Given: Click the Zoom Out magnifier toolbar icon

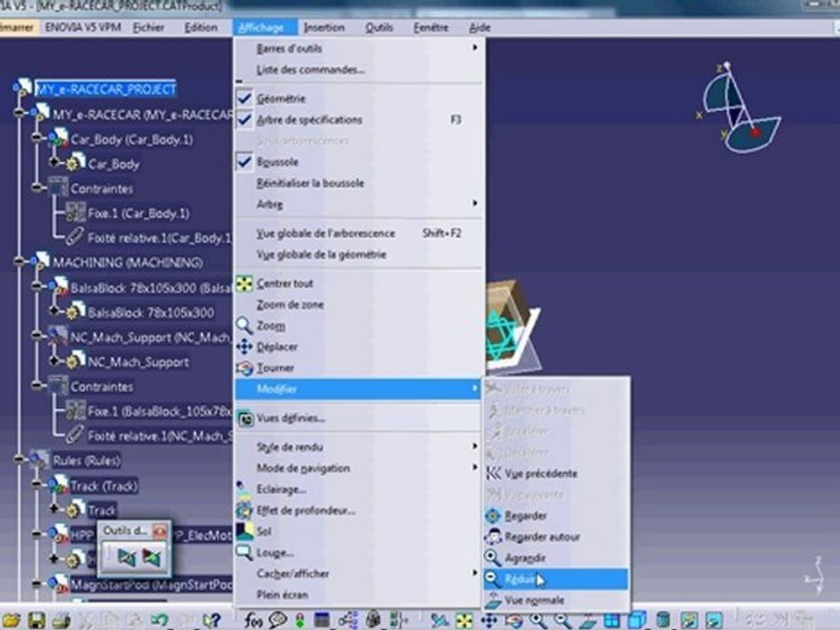Looking at the screenshot, I should click(x=563, y=621).
